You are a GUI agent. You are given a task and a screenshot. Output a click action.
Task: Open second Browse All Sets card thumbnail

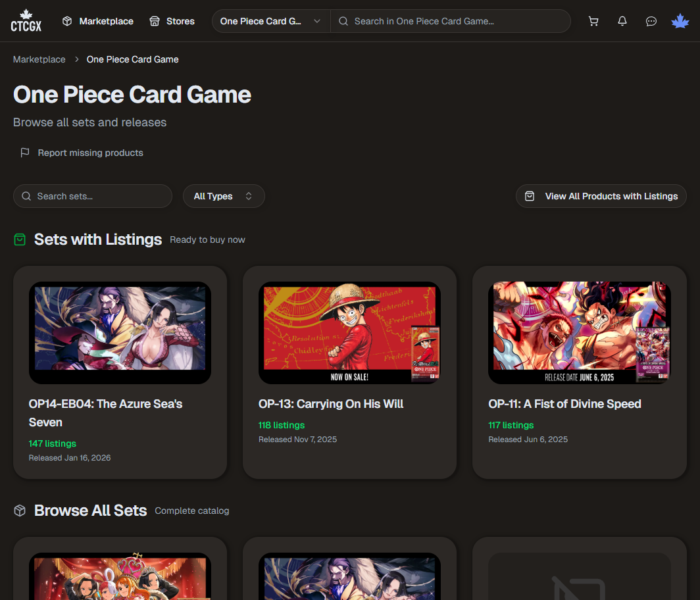click(349, 576)
